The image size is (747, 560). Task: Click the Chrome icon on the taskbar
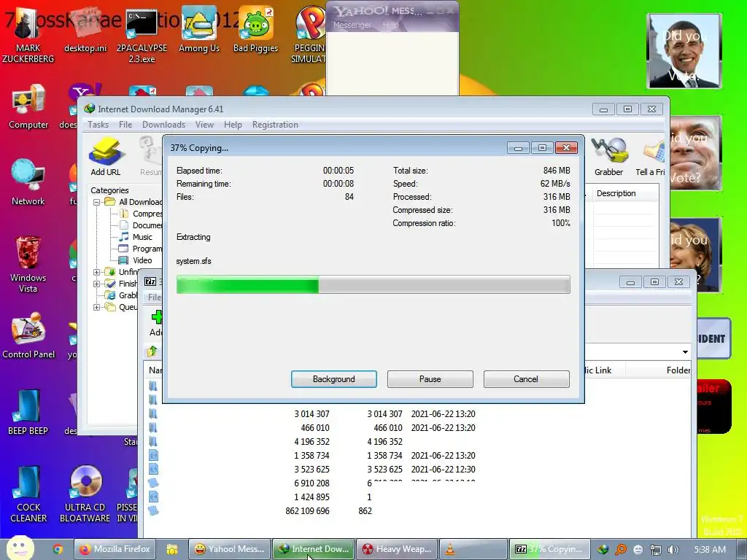point(58,549)
